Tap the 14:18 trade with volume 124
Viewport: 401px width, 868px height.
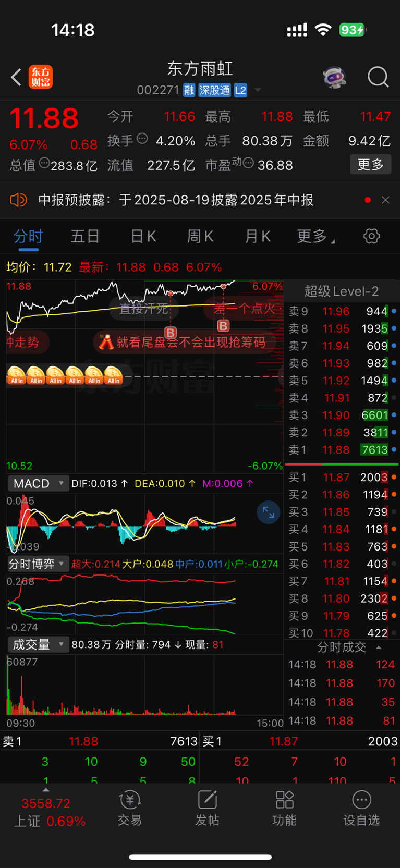342,665
